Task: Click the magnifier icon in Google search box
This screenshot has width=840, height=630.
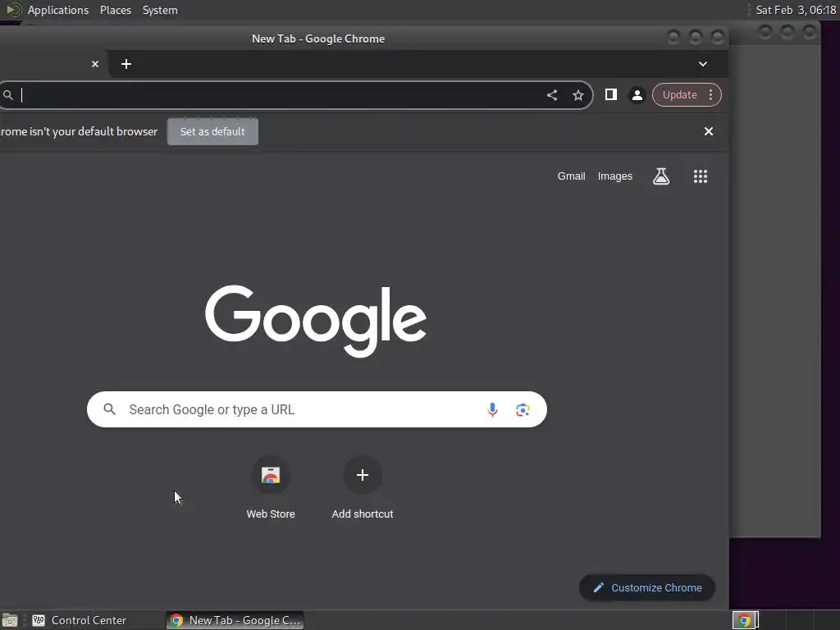Action: (x=109, y=409)
